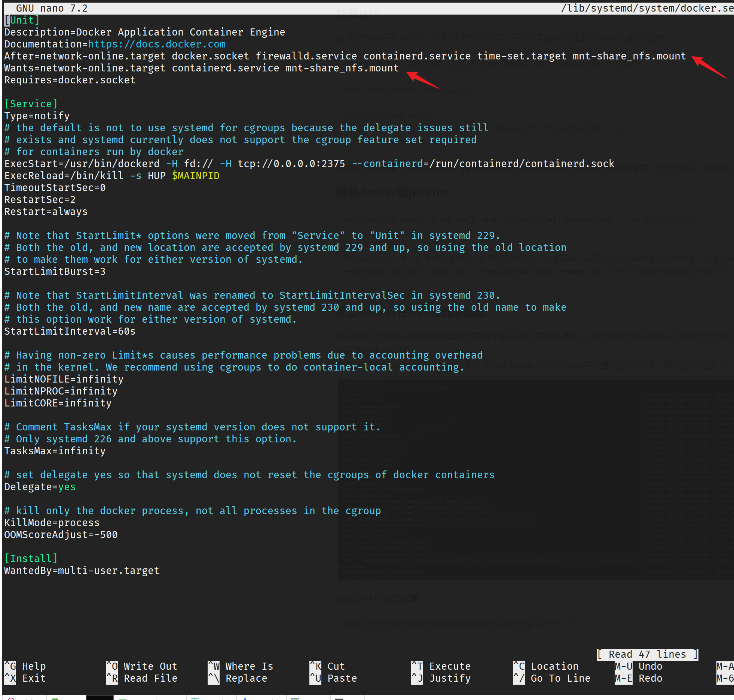This screenshot has height=700, width=734.
Task: Click the 'StartLimitInterval=60s' line
Action: (x=70, y=331)
